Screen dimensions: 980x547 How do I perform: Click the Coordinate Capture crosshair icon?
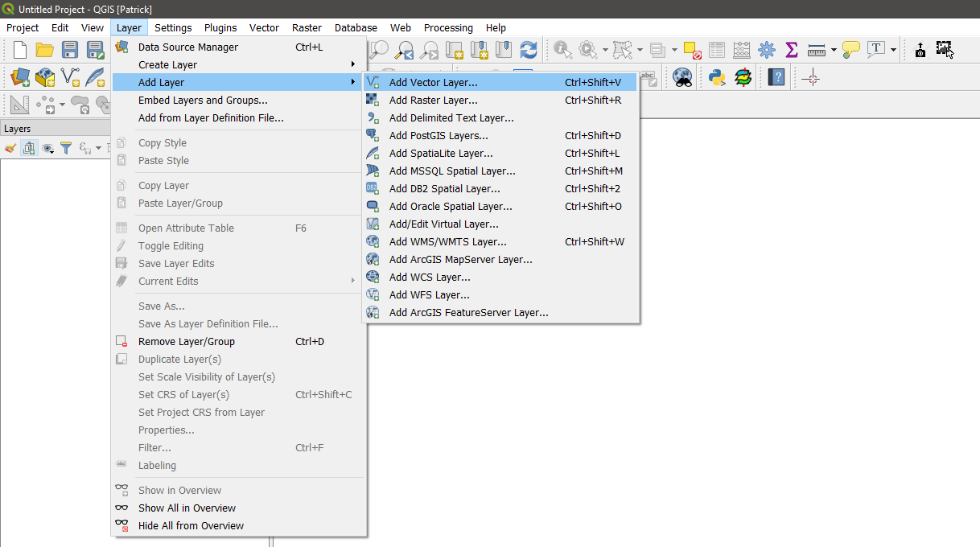click(x=811, y=78)
